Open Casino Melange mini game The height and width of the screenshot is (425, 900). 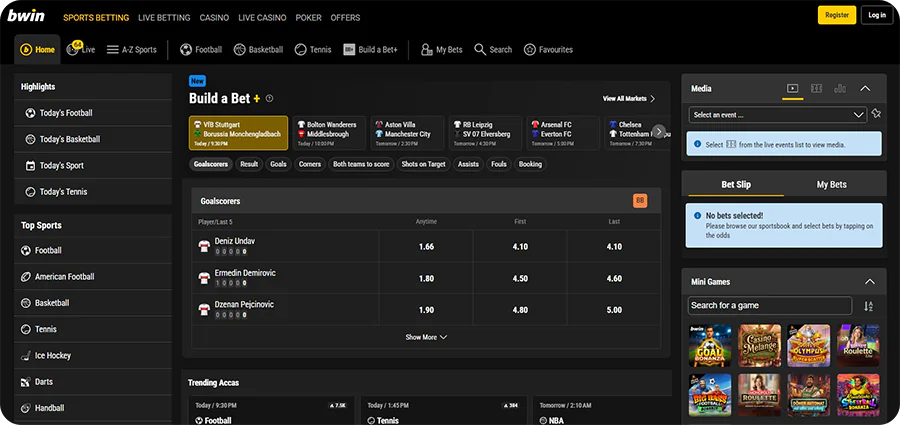click(759, 346)
